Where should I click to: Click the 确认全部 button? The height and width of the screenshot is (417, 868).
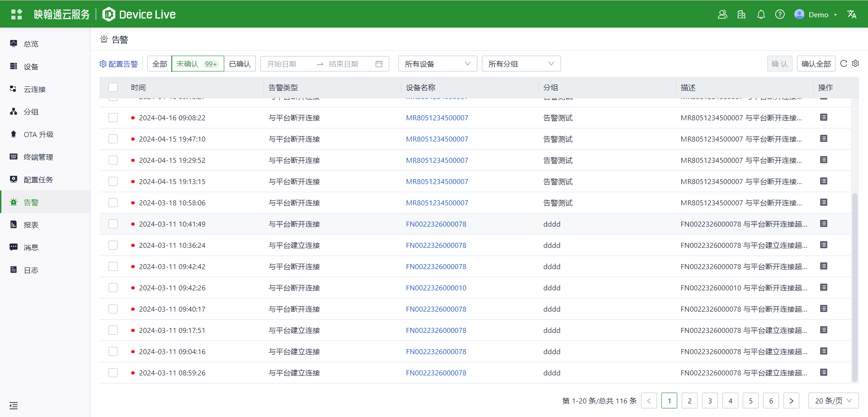click(x=816, y=64)
